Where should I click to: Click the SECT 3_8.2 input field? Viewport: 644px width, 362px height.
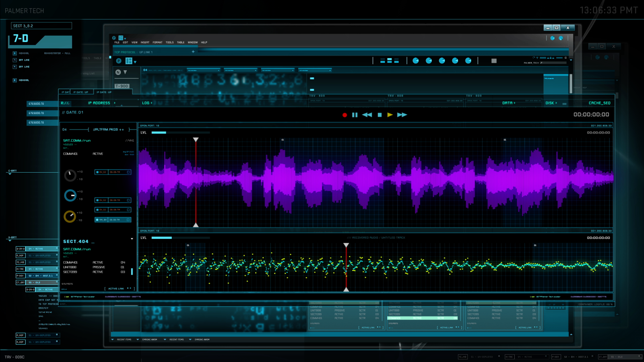point(42,26)
